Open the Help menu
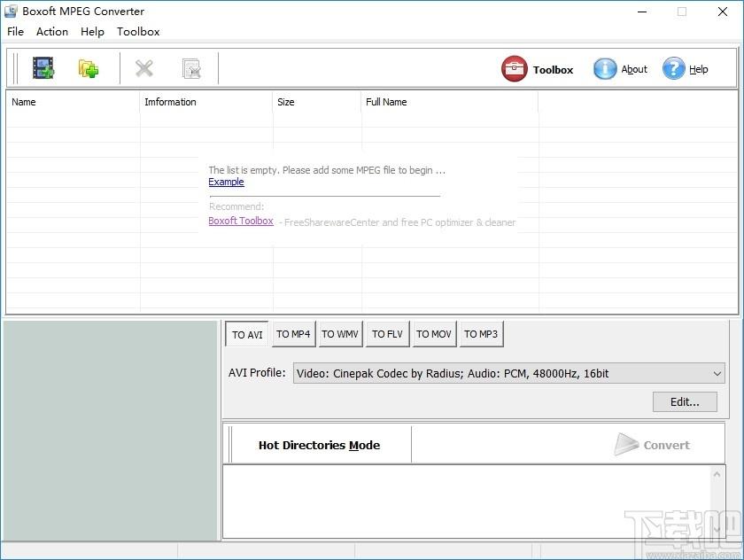The height and width of the screenshot is (560, 744). 92,31
